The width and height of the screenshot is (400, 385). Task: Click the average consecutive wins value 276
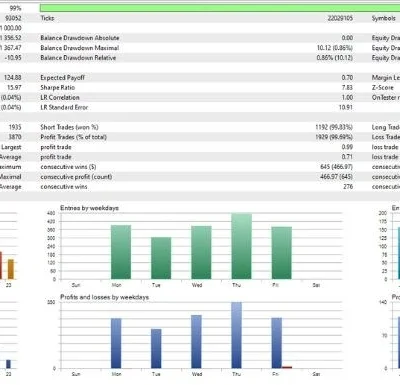point(348,187)
